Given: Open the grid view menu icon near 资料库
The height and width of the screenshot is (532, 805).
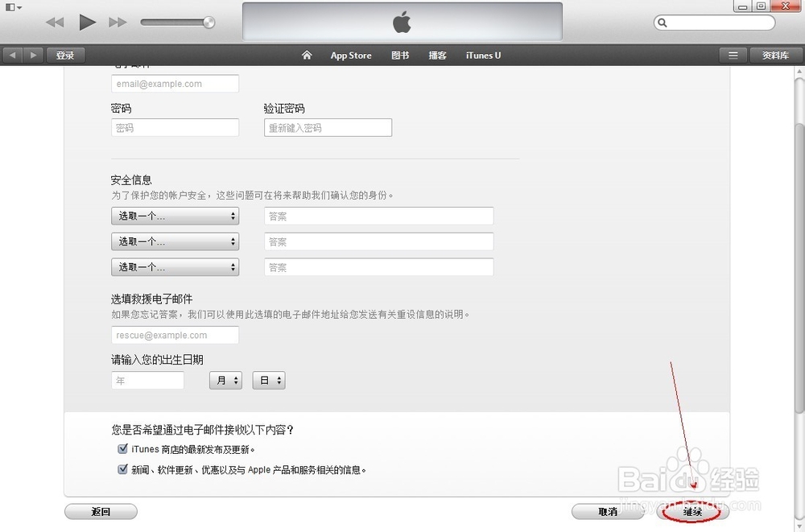Looking at the screenshot, I should [733, 55].
